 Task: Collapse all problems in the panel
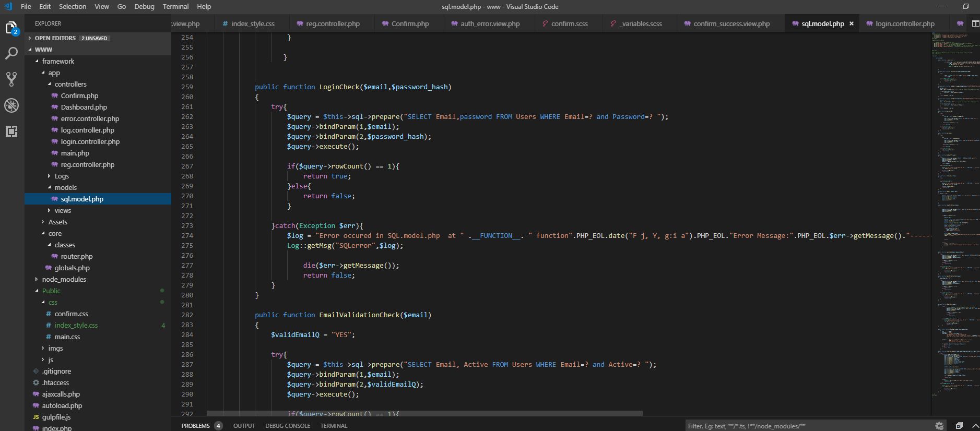(x=959, y=426)
